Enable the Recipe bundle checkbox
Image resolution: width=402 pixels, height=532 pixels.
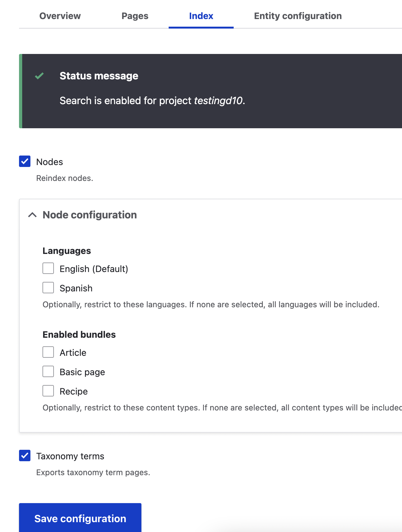click(x=48, y=391)
